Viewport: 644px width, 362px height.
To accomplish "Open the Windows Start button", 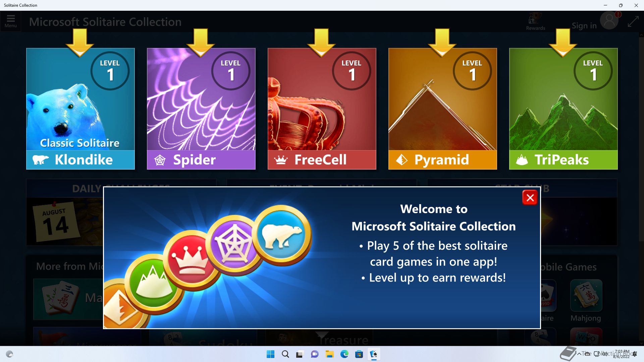I will [x=270, y=354].
